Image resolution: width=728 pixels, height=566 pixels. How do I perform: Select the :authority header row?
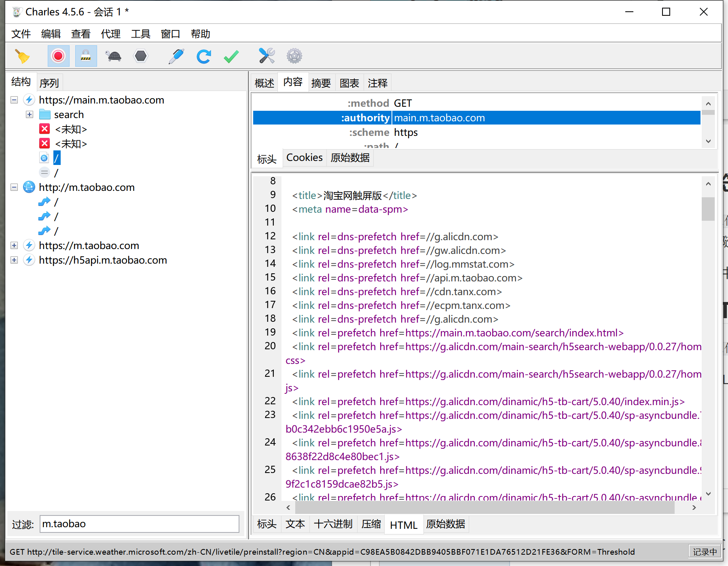point(476,118)
